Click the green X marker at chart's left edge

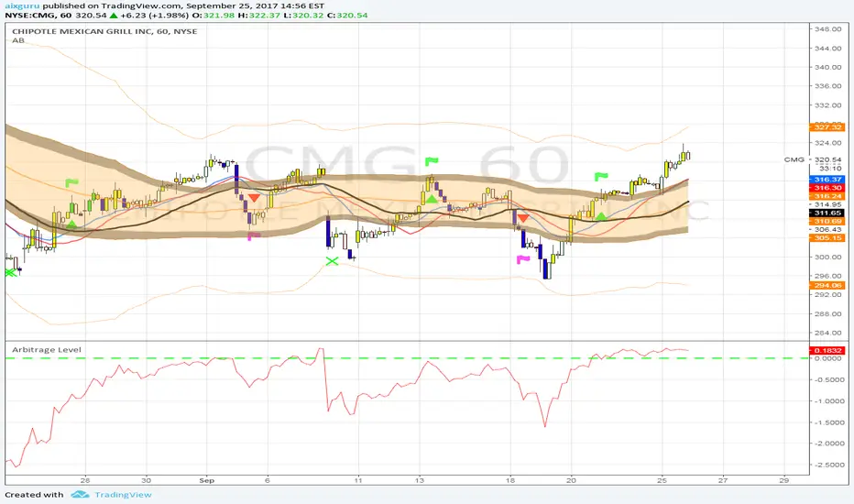coord(10,272)
